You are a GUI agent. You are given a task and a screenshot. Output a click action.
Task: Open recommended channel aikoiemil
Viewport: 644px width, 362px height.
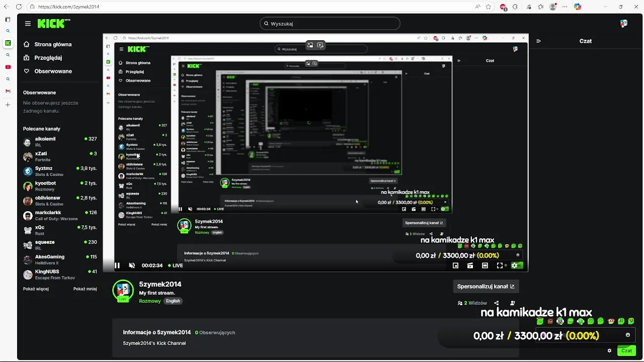[x=60, y=142]
